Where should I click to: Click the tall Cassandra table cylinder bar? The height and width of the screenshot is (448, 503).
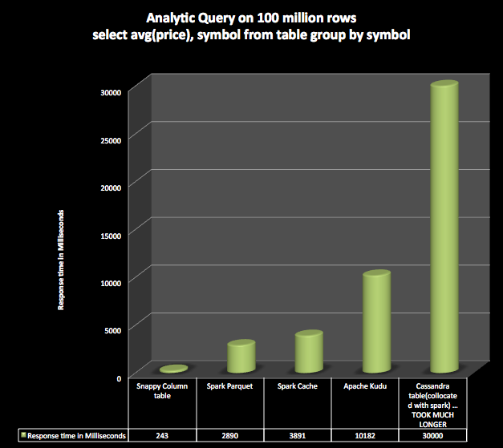[444, 226]
